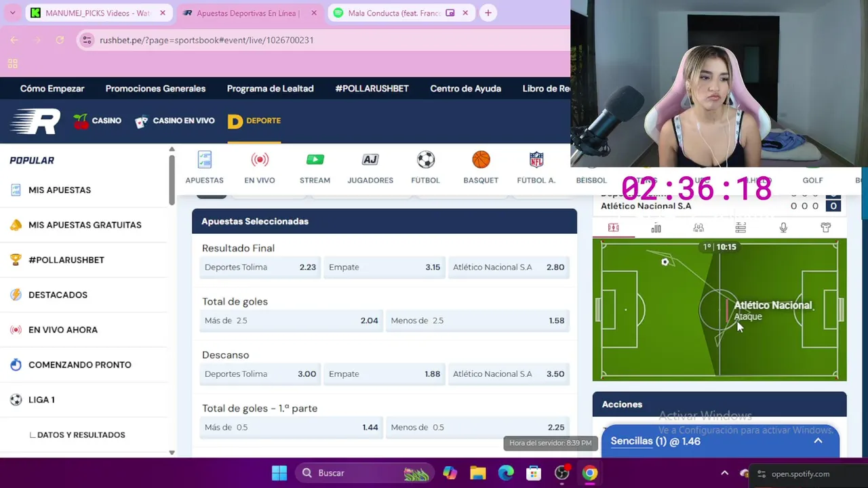This screenshot has width=868, height=488.
Task: Close the Apuestas Deportivas En Línea tab
Action: click(314, 13)
